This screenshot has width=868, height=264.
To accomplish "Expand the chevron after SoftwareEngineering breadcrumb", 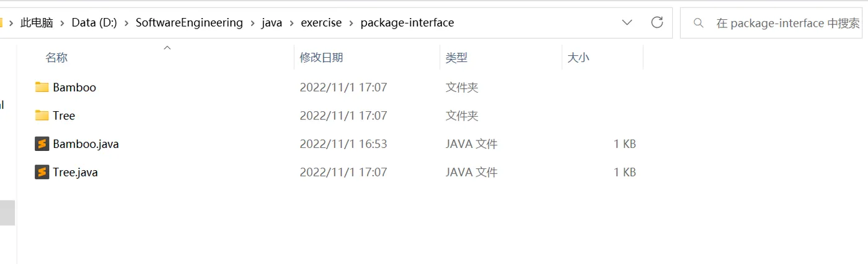I will [x=252, y=23].
